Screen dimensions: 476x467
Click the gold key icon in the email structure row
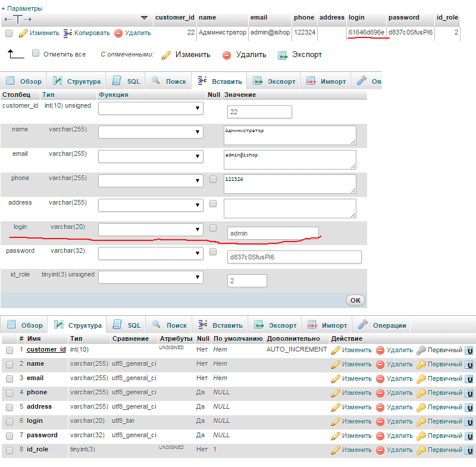pyautogui.click(x=421, y=379)
